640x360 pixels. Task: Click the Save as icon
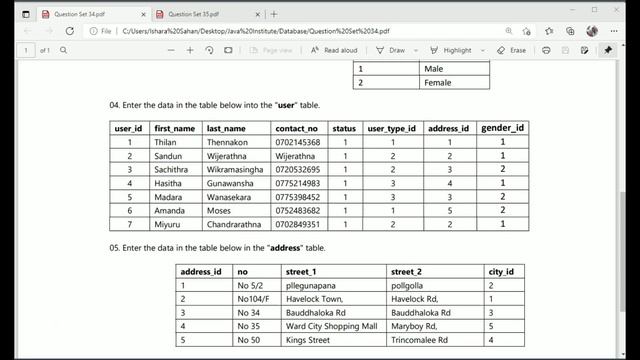pos(584,50)
